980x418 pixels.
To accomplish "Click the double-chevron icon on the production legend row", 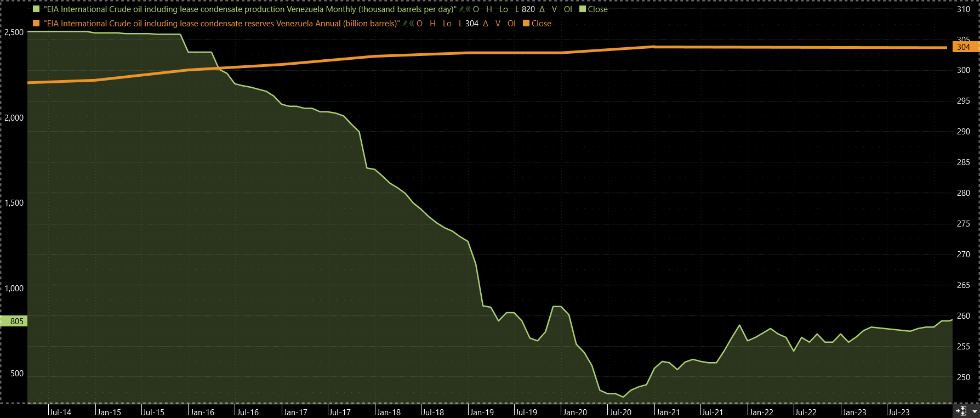I will 469,9.
